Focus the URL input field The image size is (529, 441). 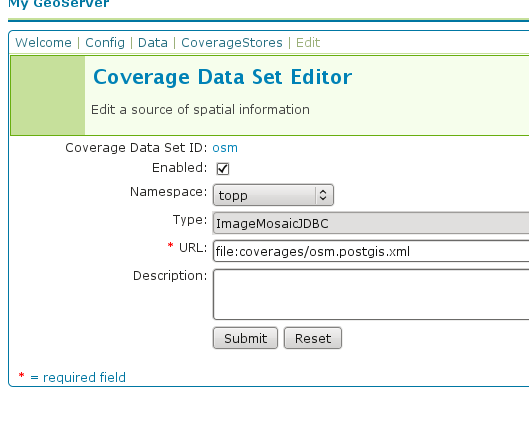click(x=371, y=251)
